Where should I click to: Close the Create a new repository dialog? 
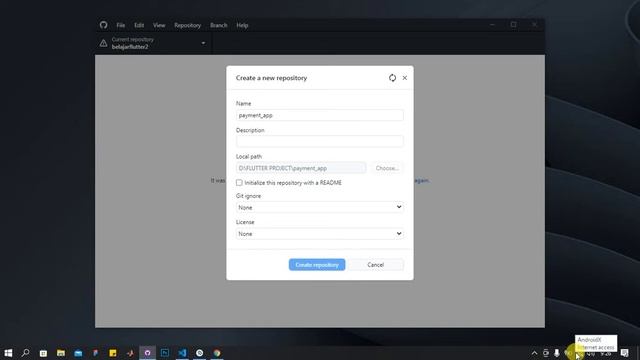(x=404, y=78)
